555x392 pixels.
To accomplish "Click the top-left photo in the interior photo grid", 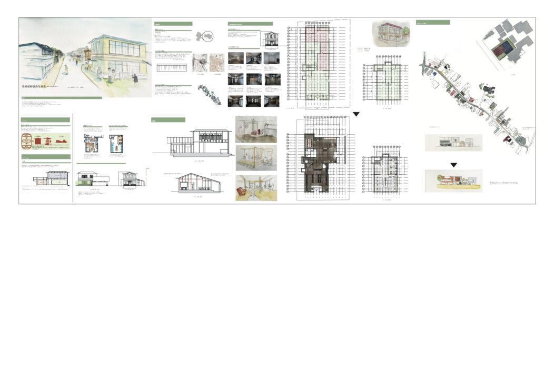I will click(x=235, y=57).
